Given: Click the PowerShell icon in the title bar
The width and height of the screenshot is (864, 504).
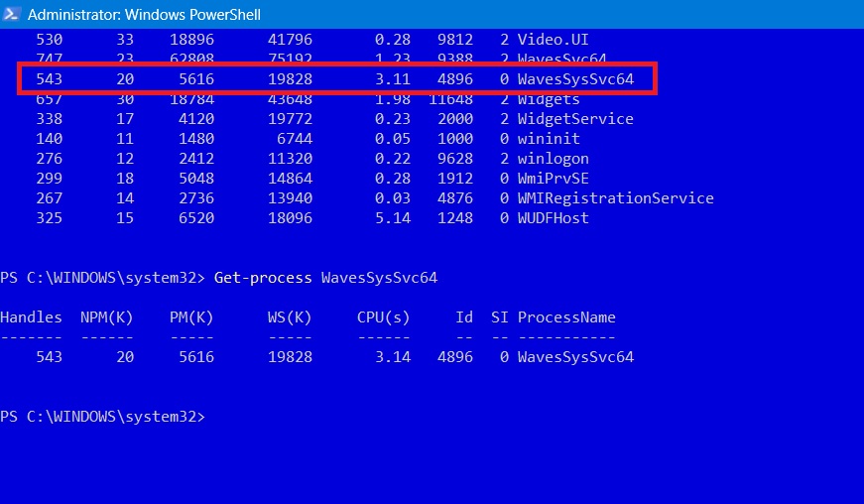Looking at the screenshot, I should tap(11, 13).
